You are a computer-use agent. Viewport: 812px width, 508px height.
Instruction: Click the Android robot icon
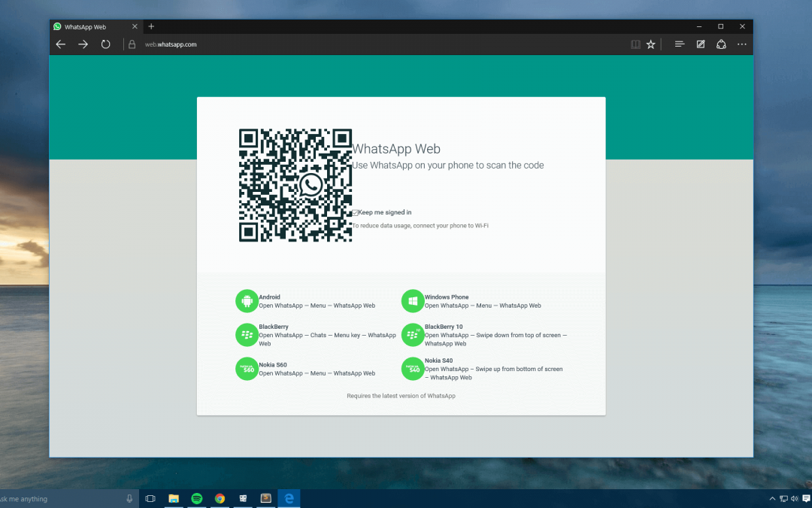coord(247,300)
